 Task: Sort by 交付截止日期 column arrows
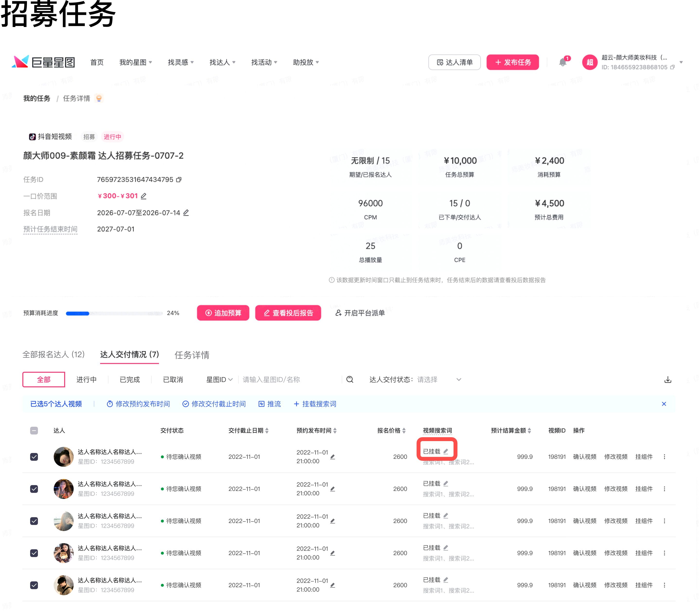[267, 430]
